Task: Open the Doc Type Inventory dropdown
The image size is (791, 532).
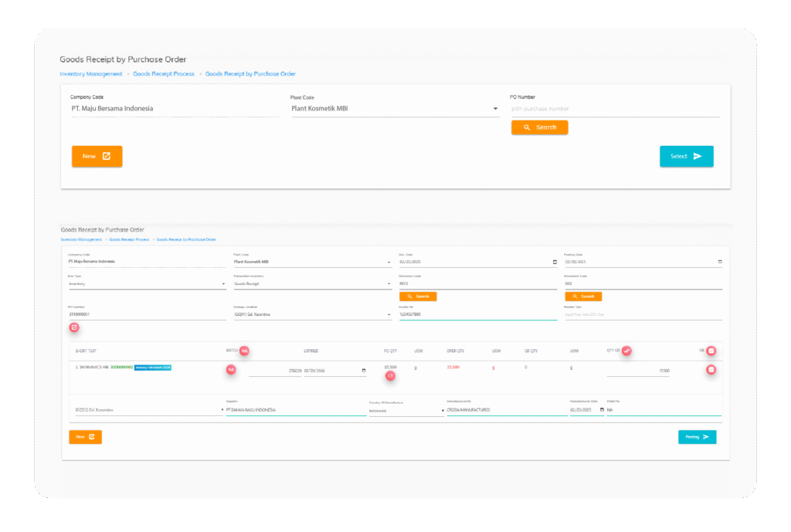Action: 223,284
